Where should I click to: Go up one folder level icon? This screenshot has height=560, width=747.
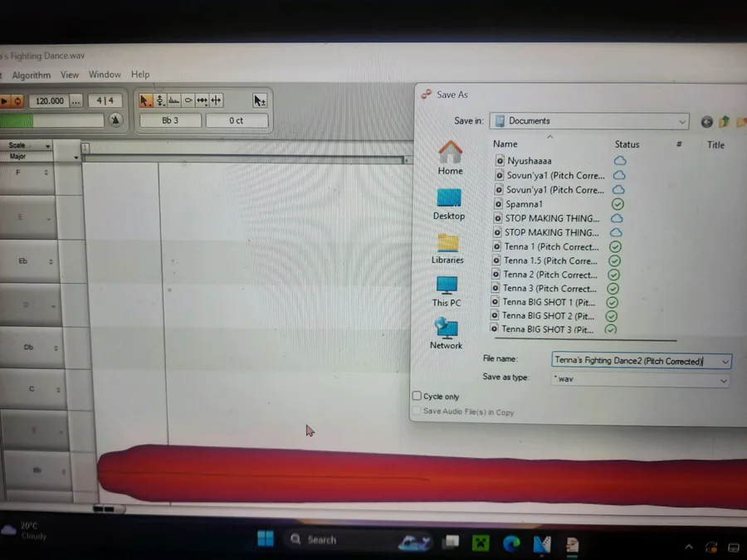[x=724, y=122]
